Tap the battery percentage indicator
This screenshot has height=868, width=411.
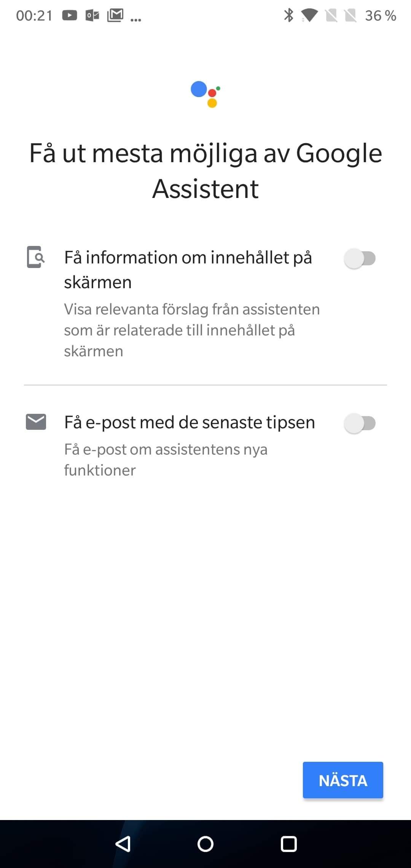pos(380,16)
